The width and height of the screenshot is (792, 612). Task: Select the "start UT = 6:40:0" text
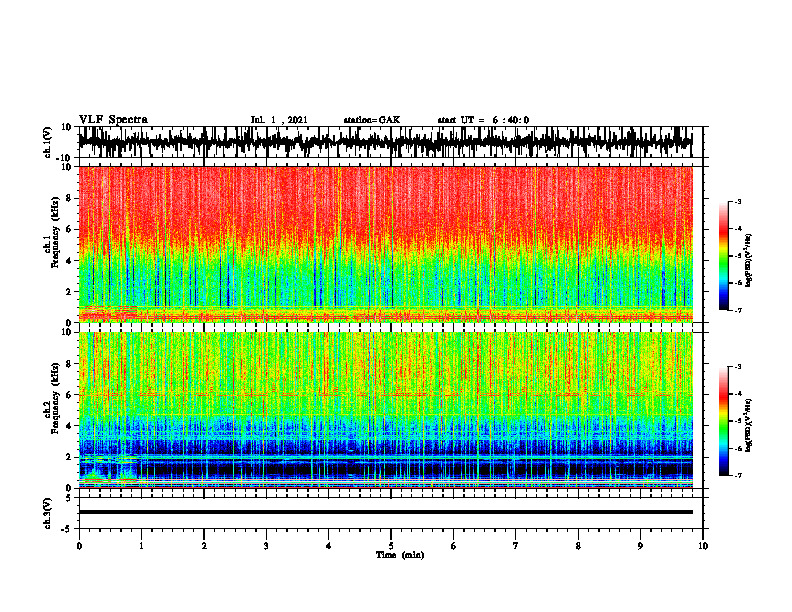click(x=483, y=120)
